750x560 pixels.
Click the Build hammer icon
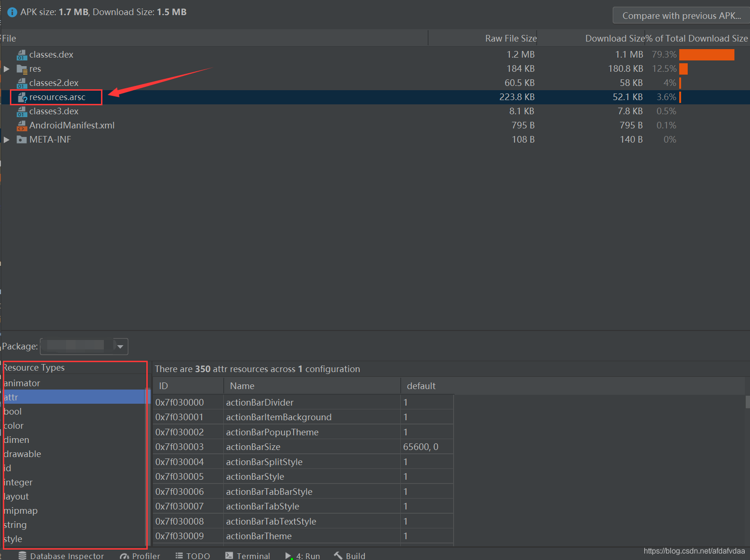tap(338, 556)
